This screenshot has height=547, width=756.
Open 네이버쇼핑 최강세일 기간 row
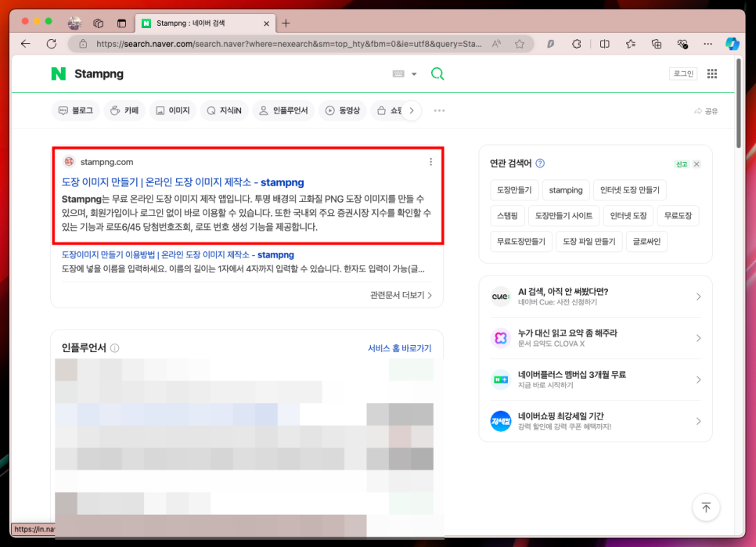coord(596,421)
